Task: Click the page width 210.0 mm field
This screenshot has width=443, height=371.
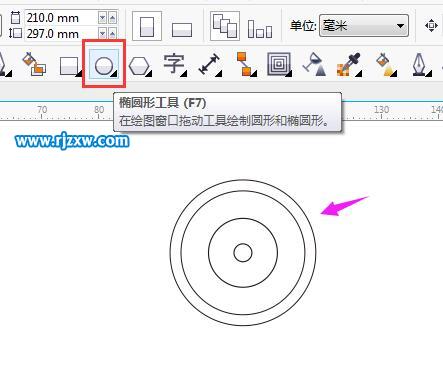Action: click(61, 18)
